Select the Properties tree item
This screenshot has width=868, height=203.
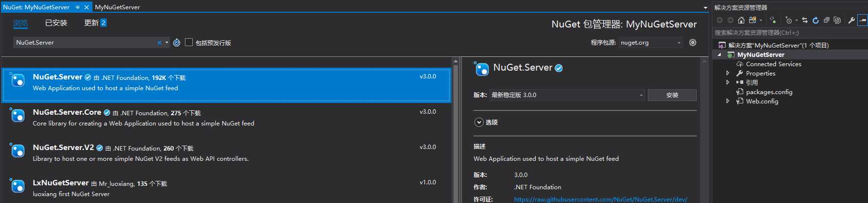point(760,74)
